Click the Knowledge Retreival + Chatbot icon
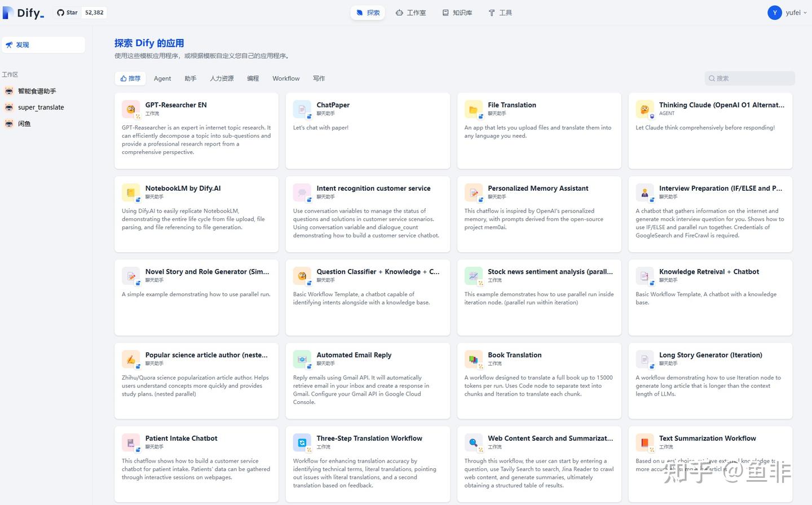The height and width of the screenshot is (505, 812). coord(645,276)
